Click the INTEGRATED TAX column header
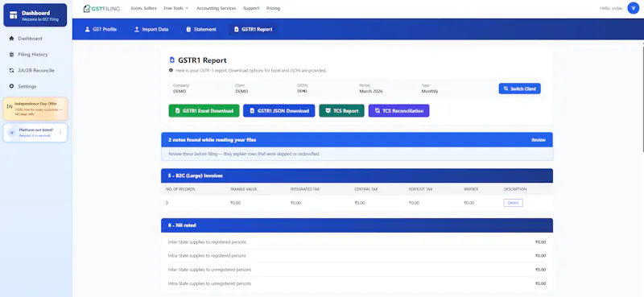 [x=305, y=189]
